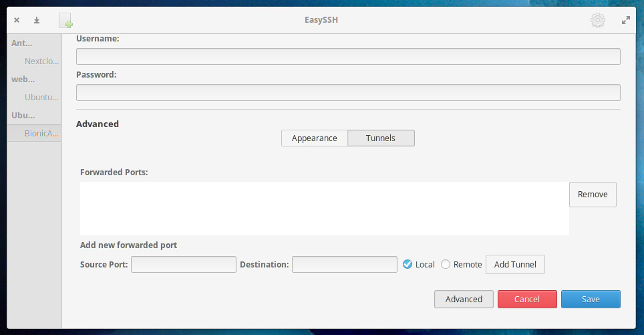Image resolution: width=644 pixels, height=335 pixels.
Task: Close the EasySSH window
Action: coord(17,20)
